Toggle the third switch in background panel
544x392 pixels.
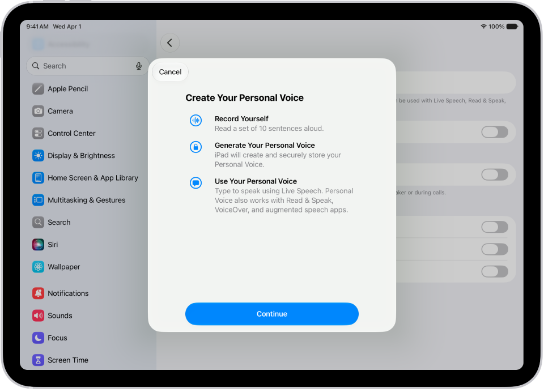click(495, 227)
